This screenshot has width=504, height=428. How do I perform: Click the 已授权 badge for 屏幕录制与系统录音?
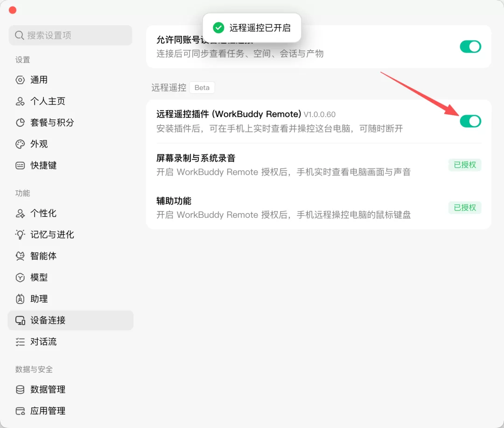465,165
